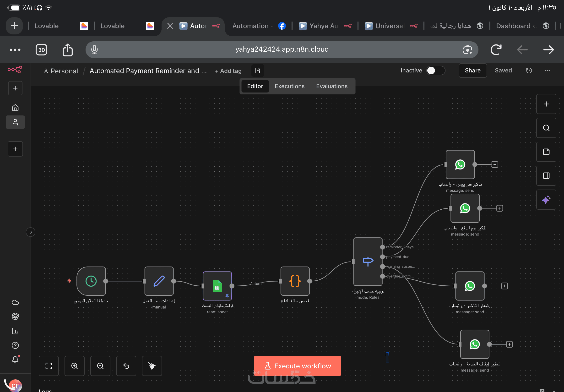Reload the page in the browser toolbar
This screenshot has height=392, width=564.
point(495,50)
